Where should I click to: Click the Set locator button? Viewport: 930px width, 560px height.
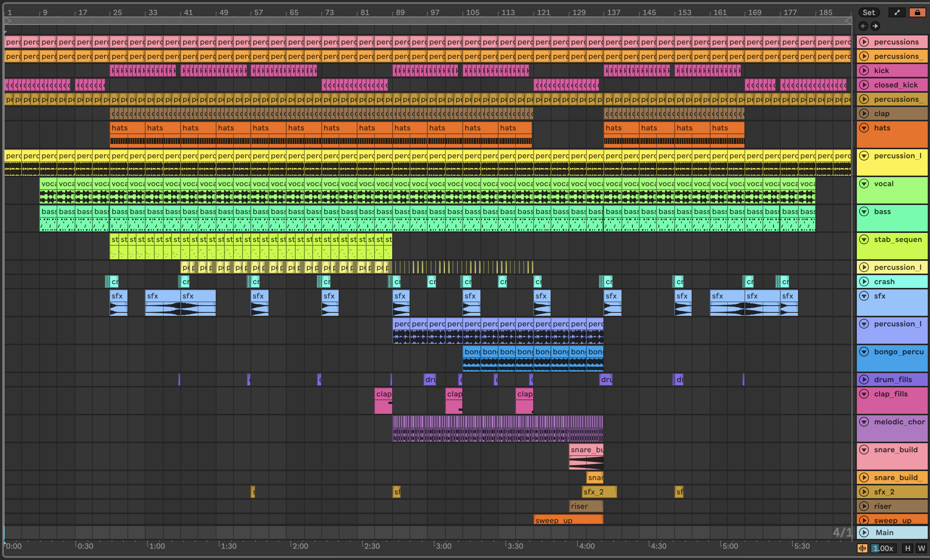pyautogui.click(x=868, y=12)
